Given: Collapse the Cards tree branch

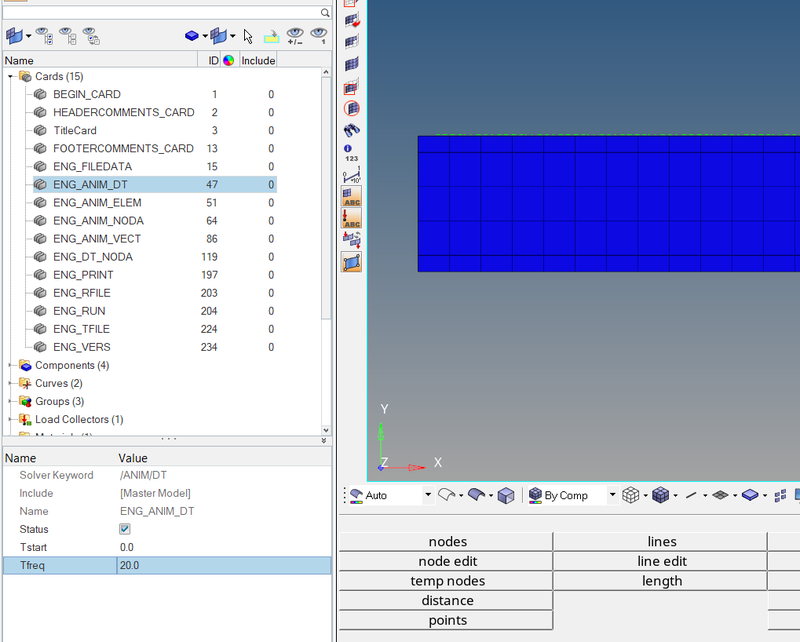Looking at the screenshot, I should click(x=8, y=76).
